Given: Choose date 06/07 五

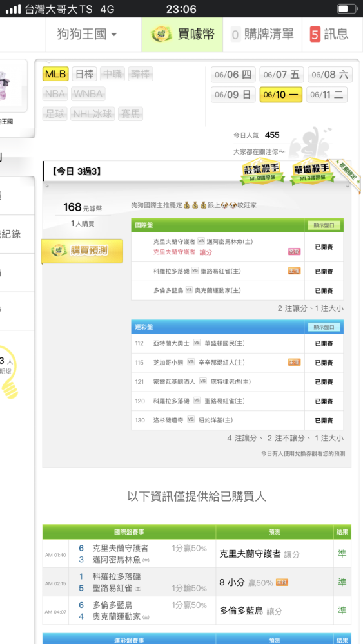Looking at the screenshot, I should pos(282,75).
